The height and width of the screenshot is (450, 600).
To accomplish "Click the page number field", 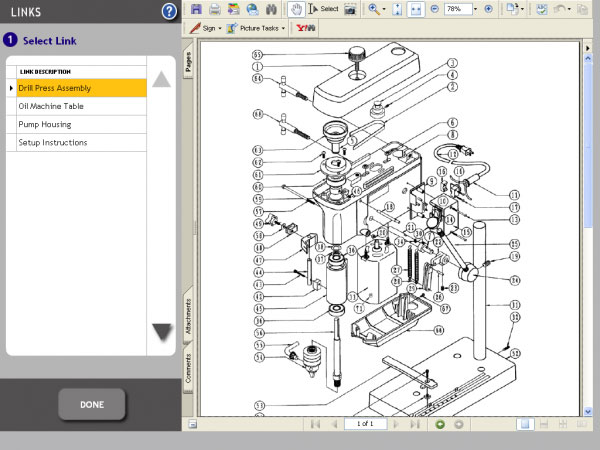I will click(x=364, y=424).
